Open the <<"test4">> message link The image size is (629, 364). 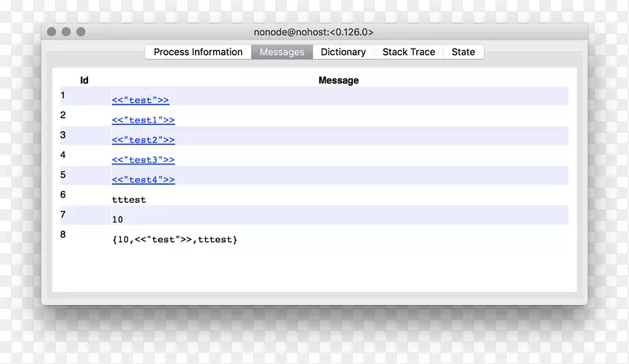coord(143,180)
